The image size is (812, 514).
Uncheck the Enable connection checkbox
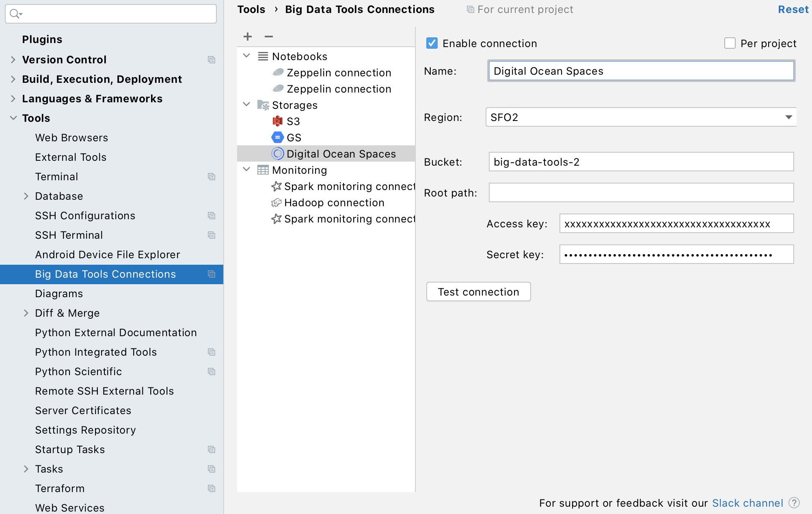(432, 43)
